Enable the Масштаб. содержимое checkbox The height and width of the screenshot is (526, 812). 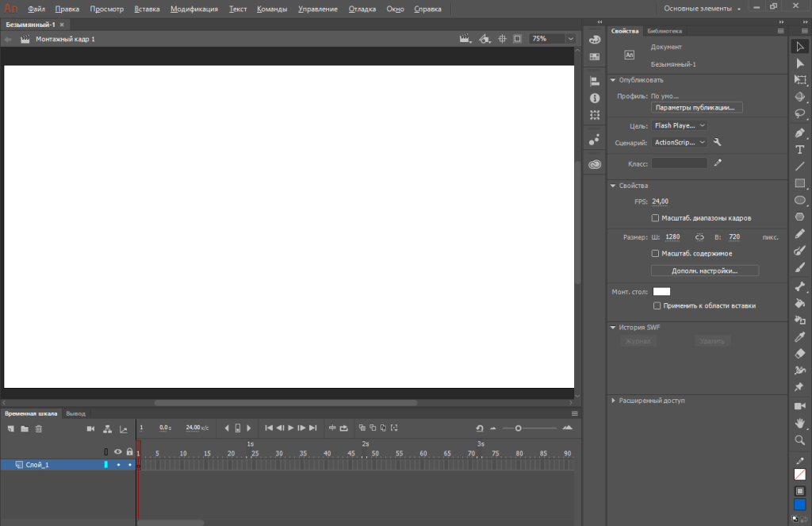(x=656, y=253)
